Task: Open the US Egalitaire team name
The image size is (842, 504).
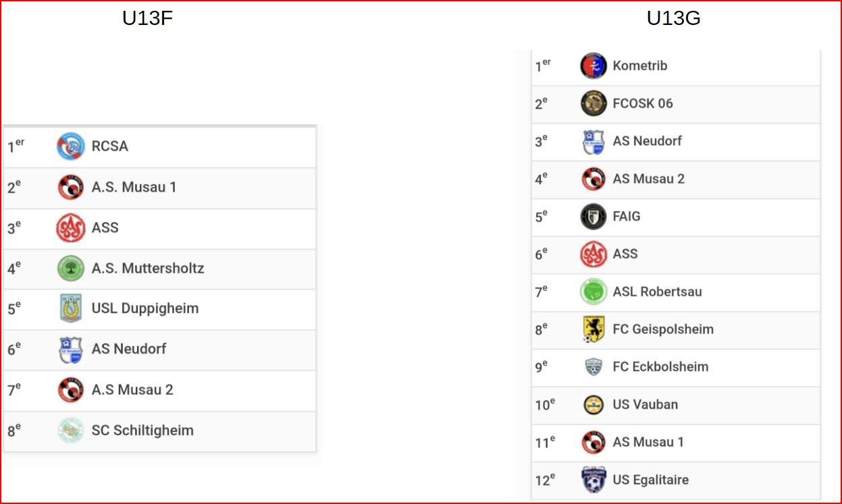Action: tap(650, 480)
